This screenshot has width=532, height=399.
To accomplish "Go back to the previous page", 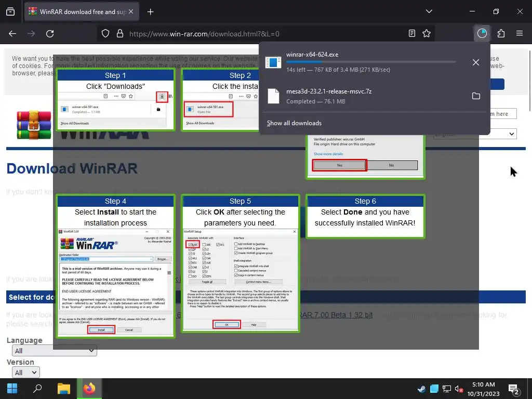I will pyautogui.click(x=12, y=34).
